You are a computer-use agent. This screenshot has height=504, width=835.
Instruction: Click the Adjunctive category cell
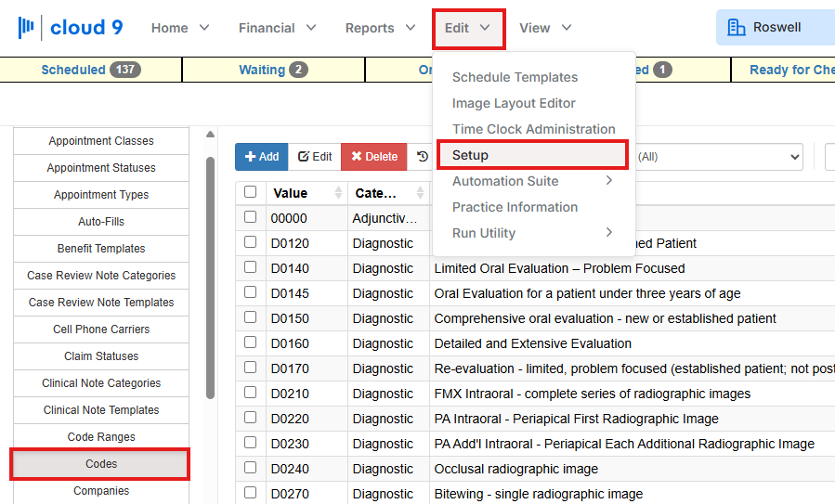coord(388,218)
